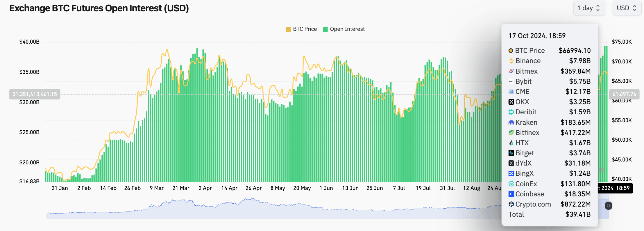The height and width of the screenshot is (231, 644).
Task: Click the dYdX logo icon
Action: (511, 163)
